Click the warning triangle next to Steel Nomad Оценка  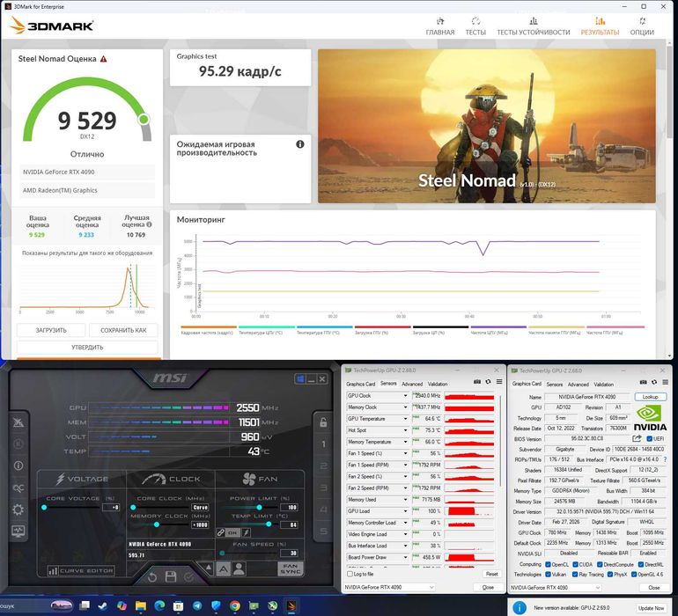point(103,59)
